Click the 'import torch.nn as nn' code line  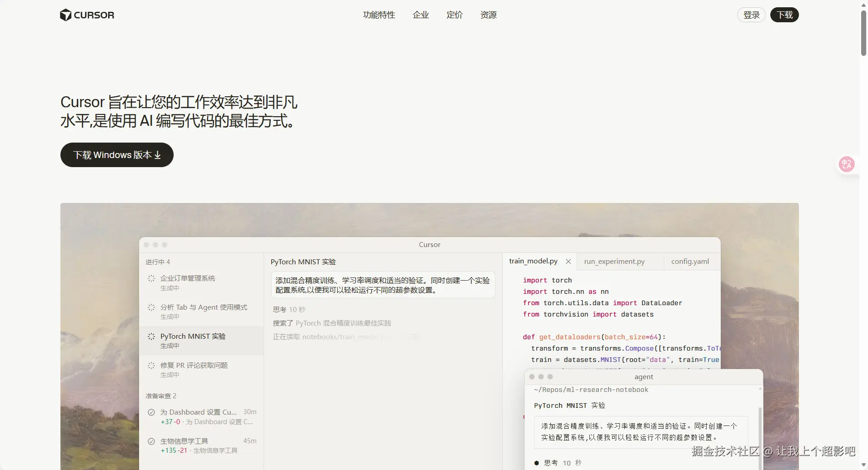[x=566, y=292]
